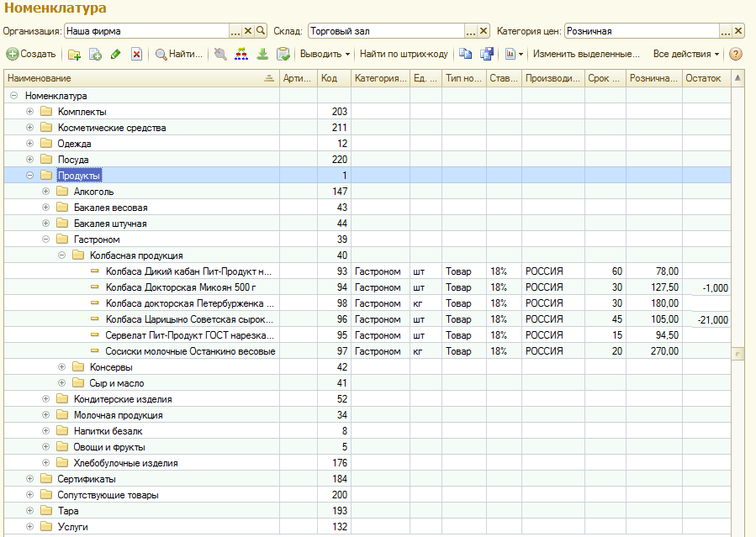Click the clipboard with checkmark icon

tap(283, 54)
